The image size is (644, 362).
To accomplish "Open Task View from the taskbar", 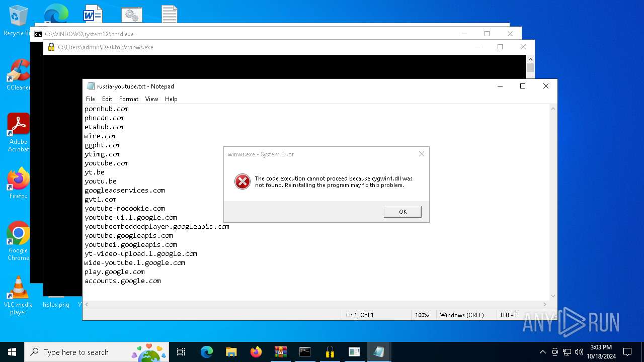I will (181, 352).
